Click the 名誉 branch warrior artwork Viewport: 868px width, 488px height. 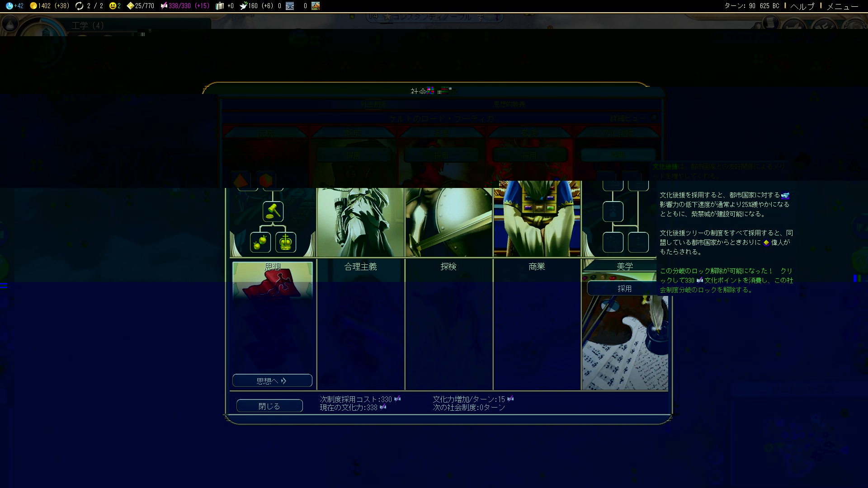448,221
